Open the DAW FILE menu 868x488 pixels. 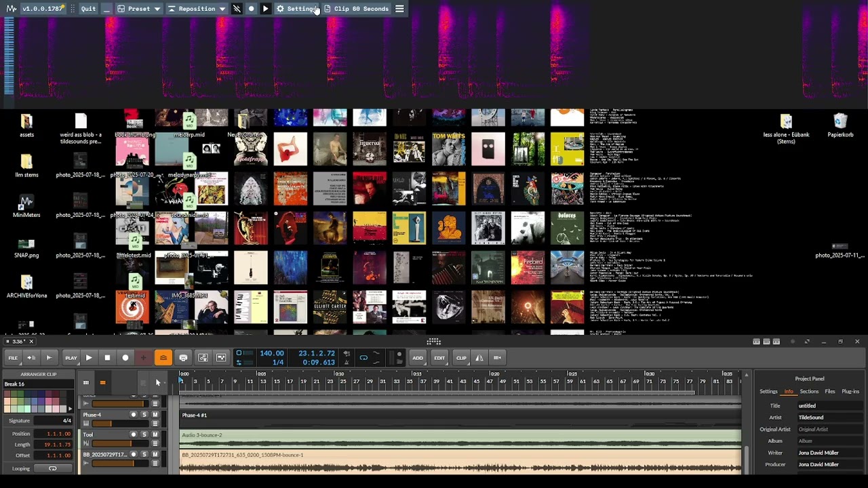(x=13, y=358)
